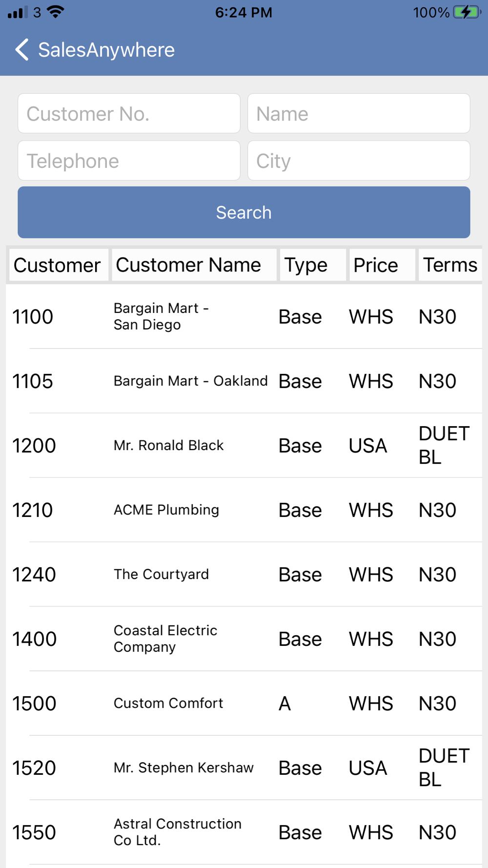
Task: Go back via SalesAnywhere title link
Action: click(106, 50)
